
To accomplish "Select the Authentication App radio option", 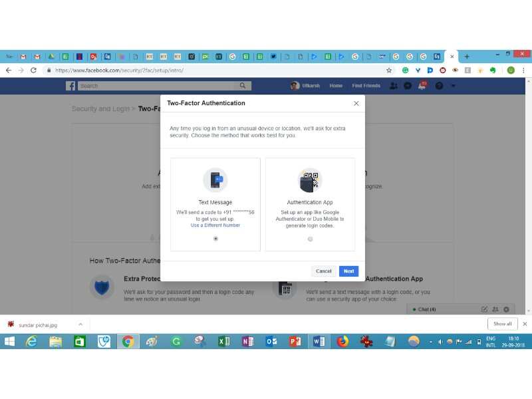I will 310,239.
